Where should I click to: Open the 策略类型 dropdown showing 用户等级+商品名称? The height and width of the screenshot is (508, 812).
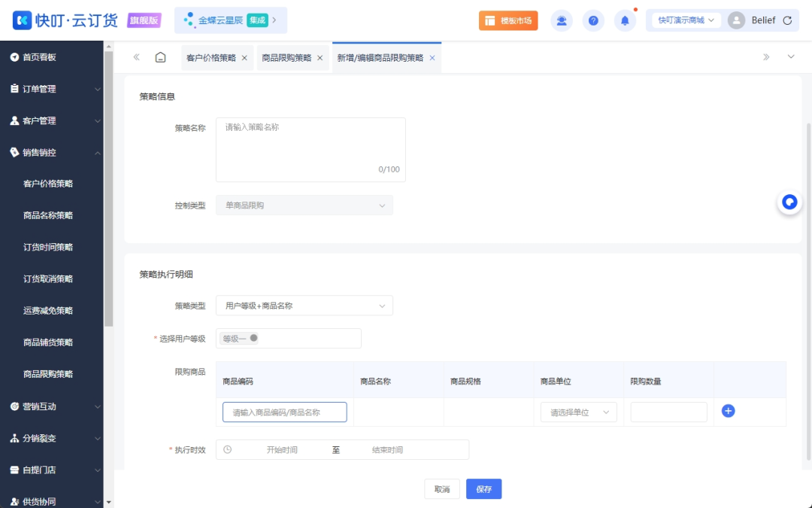tap(304, 306)
